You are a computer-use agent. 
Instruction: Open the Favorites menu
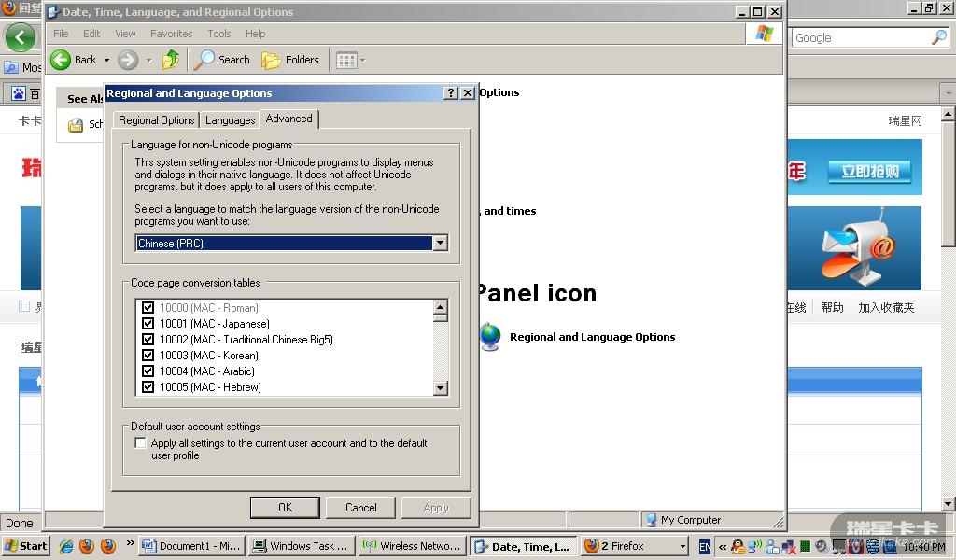(x=172, y=34)
